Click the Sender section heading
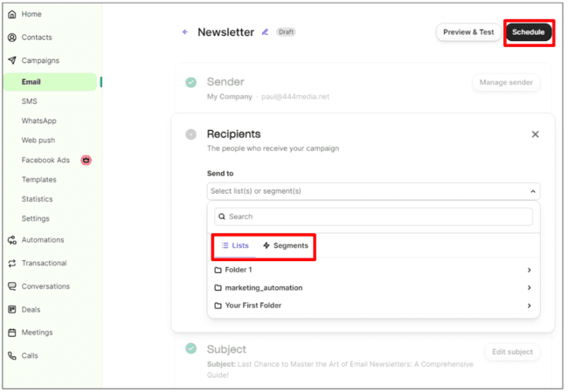The height and width of the screenshot is (392, 568). click(x=225, y=82)
